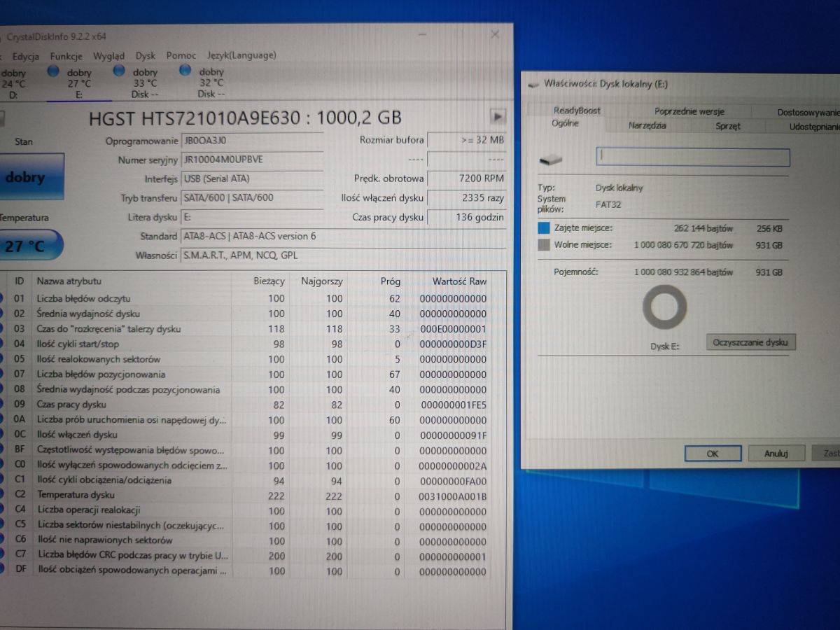Close the CrystalDiskInfo window
The height and width of the screenshot is (630, 840).
[494, 34]
